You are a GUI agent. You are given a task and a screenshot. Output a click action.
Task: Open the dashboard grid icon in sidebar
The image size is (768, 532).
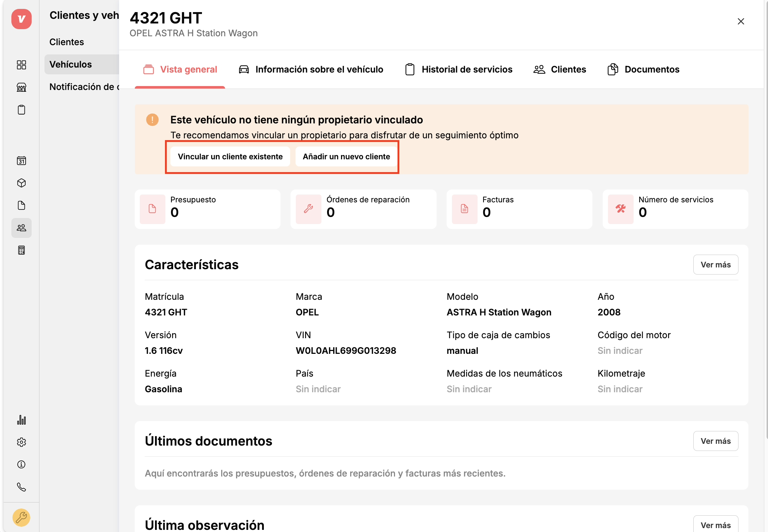click(21, 65)
